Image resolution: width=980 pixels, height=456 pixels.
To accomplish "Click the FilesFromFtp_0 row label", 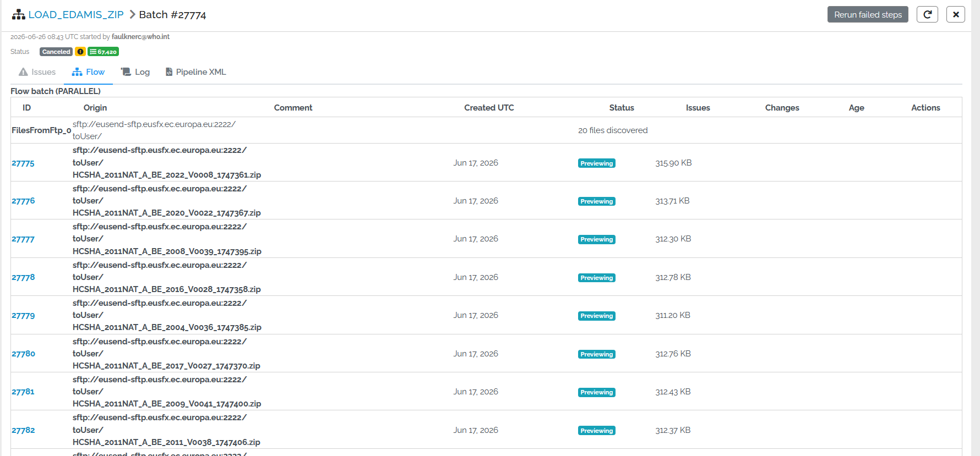I will point(41,130).
